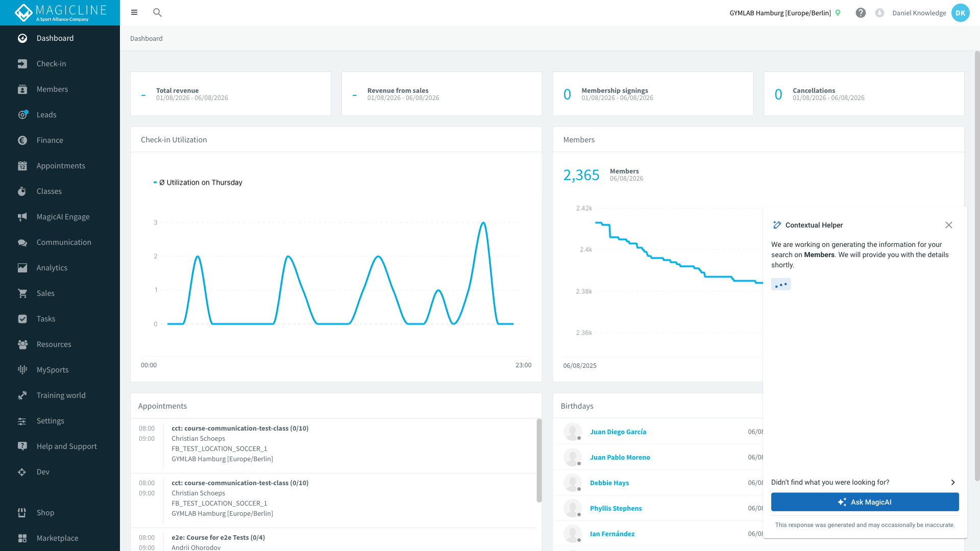Open the Analytics menu entry

coord(60,268)
